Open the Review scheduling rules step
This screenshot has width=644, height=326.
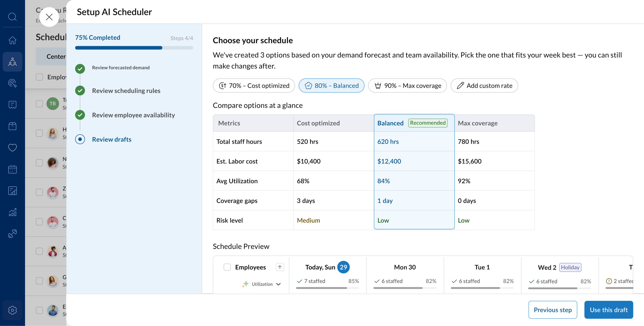pos(126,90)
